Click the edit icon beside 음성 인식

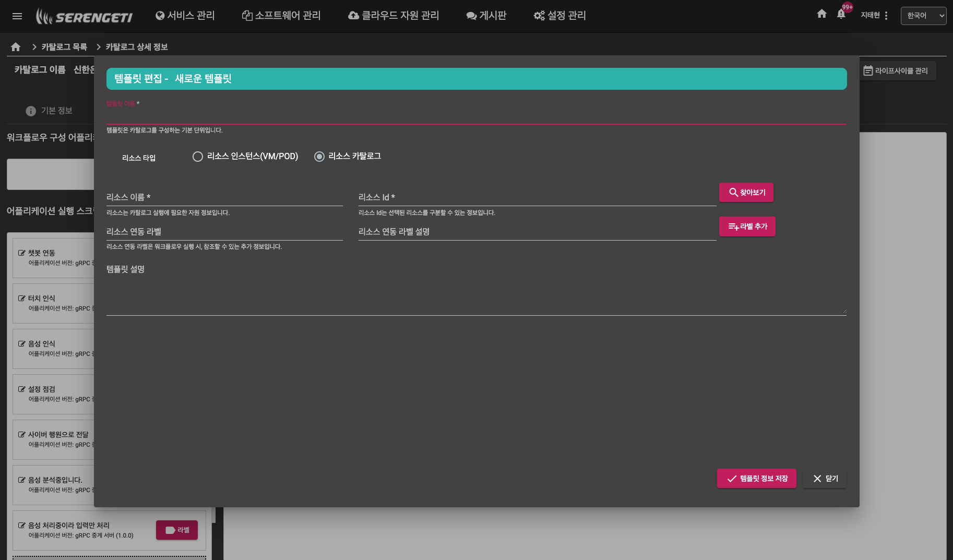[22, 344]
